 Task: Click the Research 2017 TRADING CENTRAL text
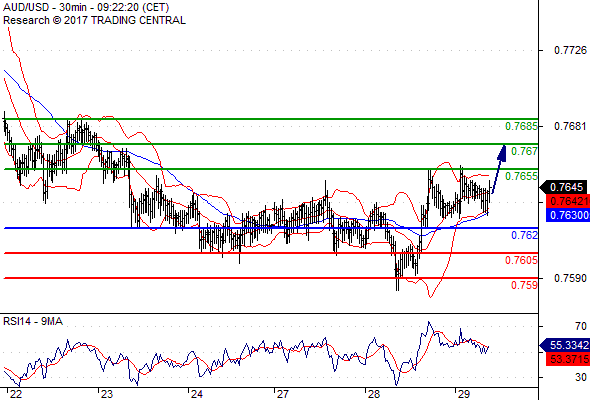tap(94, 20)
